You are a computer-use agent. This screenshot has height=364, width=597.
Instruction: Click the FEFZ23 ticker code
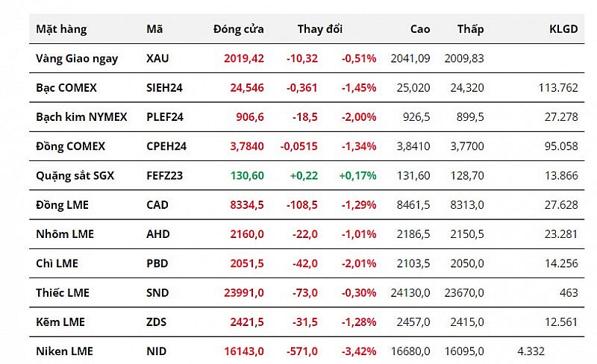click(x=165, y=176)
